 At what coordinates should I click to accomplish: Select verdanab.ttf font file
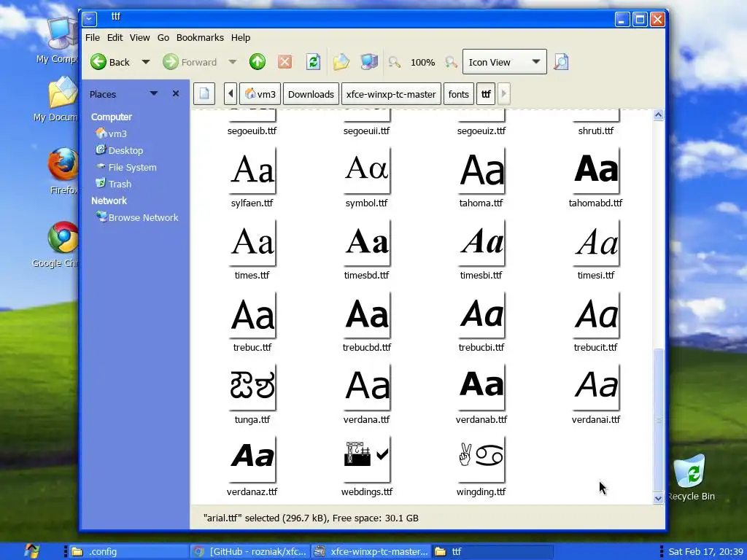click(x=481, y=394)
